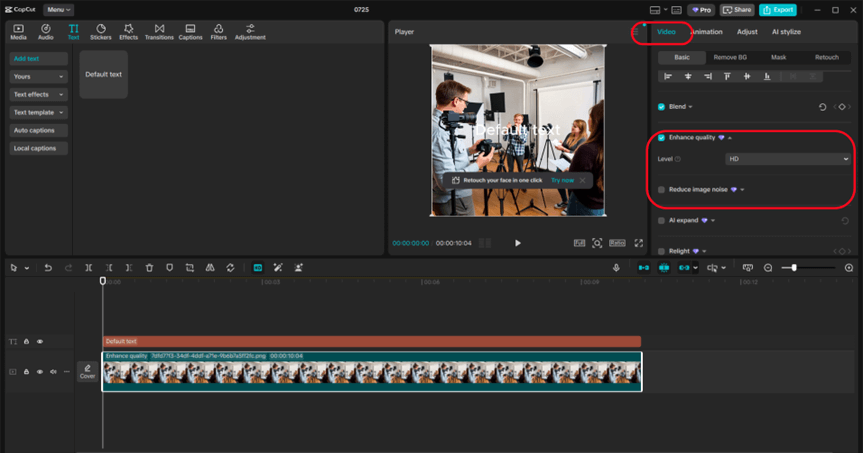
Task: Uncheck the Enhance quality checkbox
Action: [661, 137]
